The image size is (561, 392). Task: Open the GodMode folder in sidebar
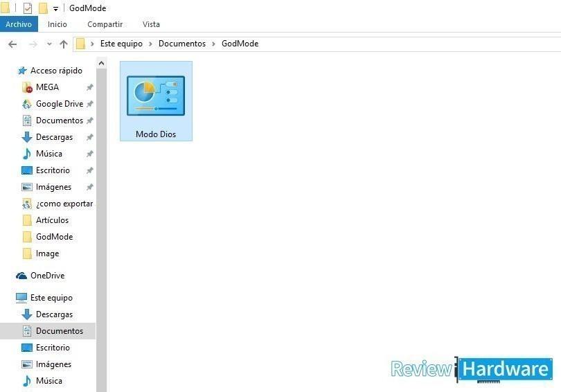pyautogui.click(x=54, y=236)
